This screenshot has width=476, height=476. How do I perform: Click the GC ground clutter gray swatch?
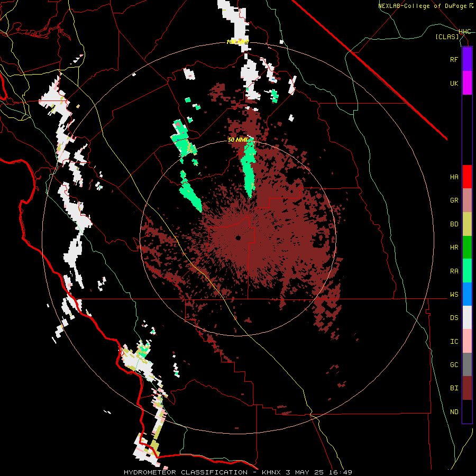coord(467,364)
